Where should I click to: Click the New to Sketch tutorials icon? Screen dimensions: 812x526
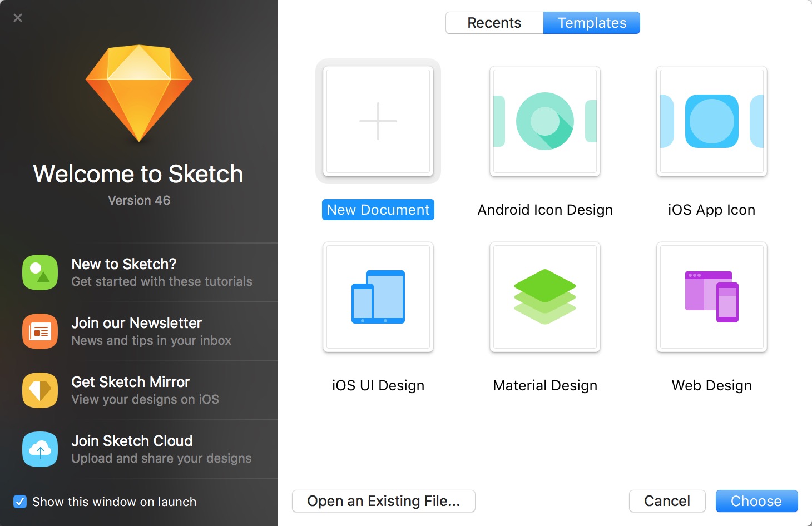pos(40,272)
